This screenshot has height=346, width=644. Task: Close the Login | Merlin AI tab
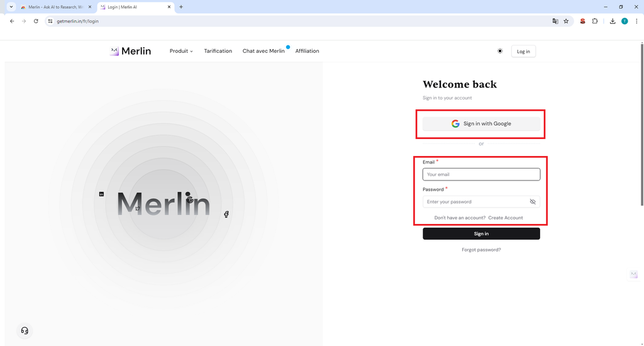(x=169, y=7)
